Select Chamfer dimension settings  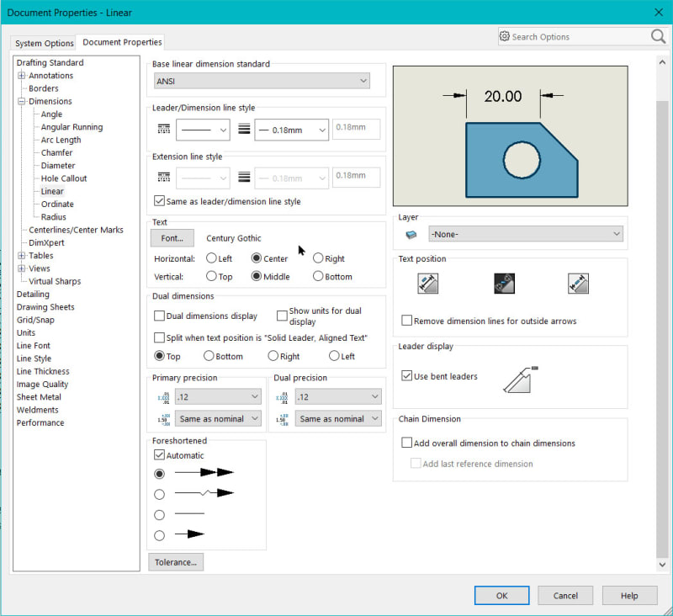pos(56,152)
